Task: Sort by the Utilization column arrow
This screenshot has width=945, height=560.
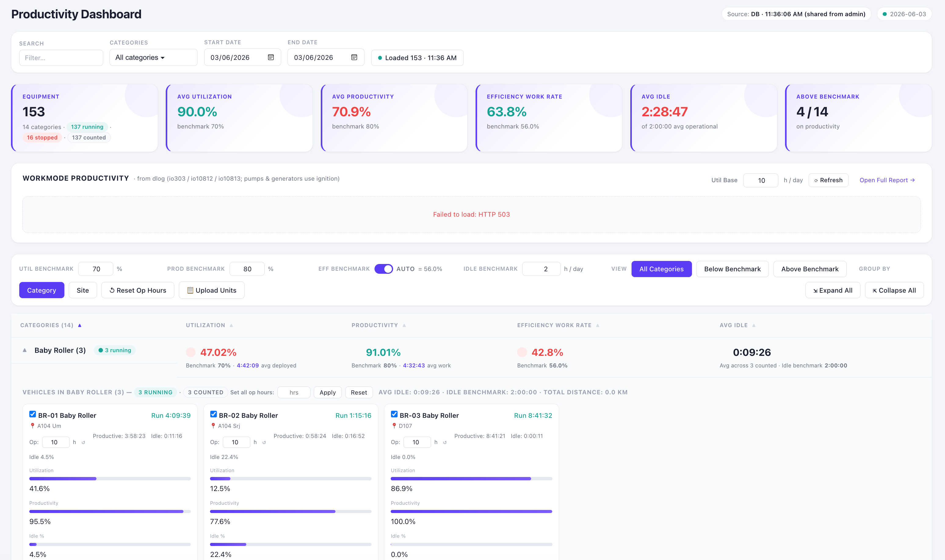Action: point(231,325)
